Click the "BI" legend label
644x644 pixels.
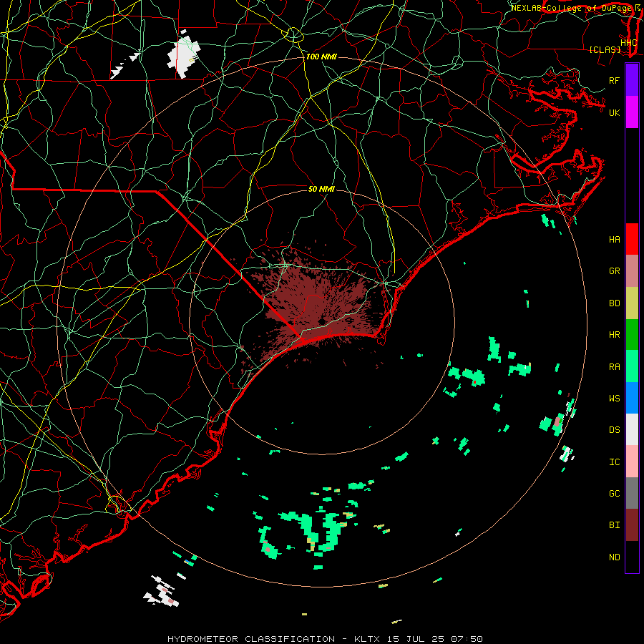[614, 525]
